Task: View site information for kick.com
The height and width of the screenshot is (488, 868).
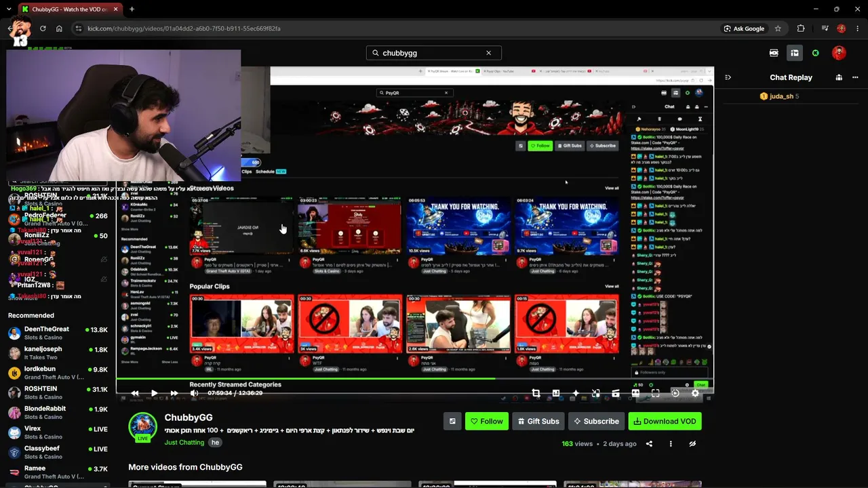Action: click(x=79, y=28)
